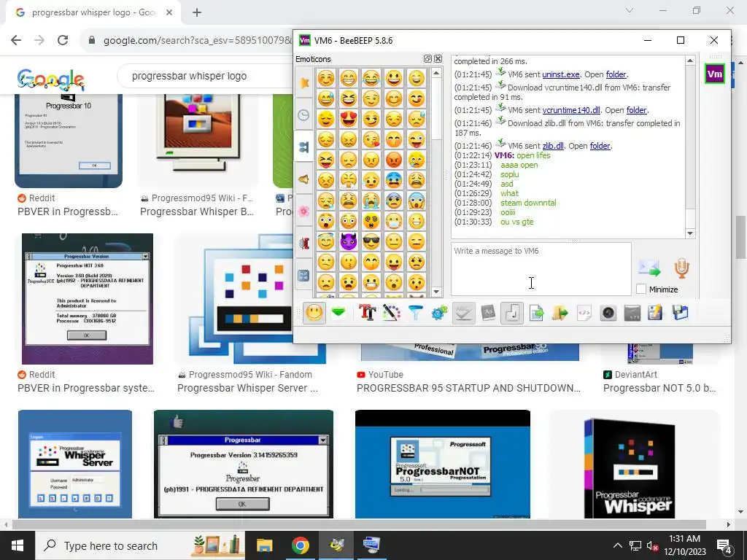Toggle the return-key send option button
This screenshot has width=747, height=560.
click(x=512, y=314)
